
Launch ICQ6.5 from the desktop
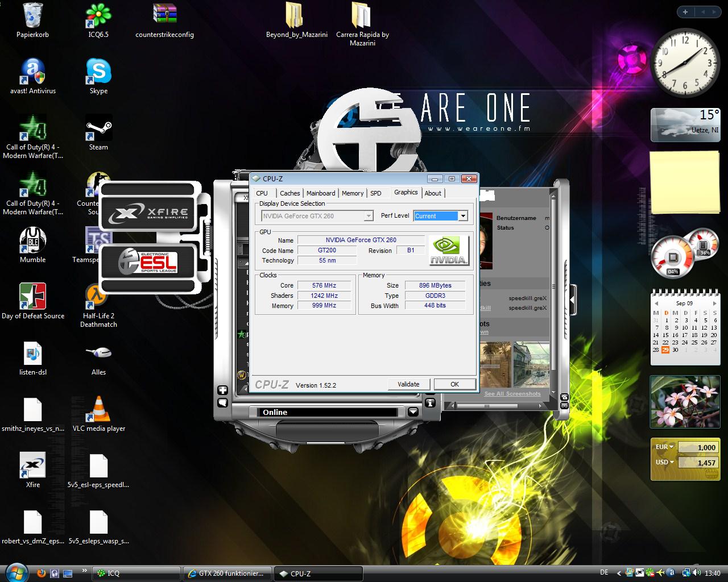tap(98, 21)
